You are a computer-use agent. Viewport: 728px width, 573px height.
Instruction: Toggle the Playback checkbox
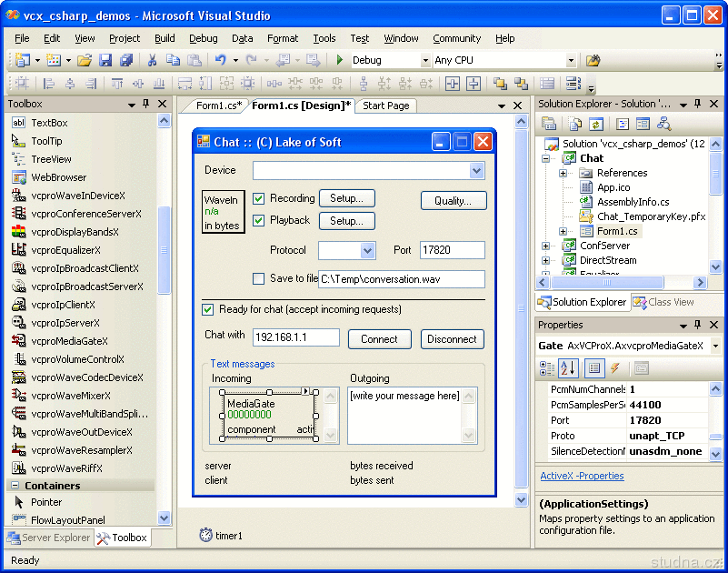(259, 220)
